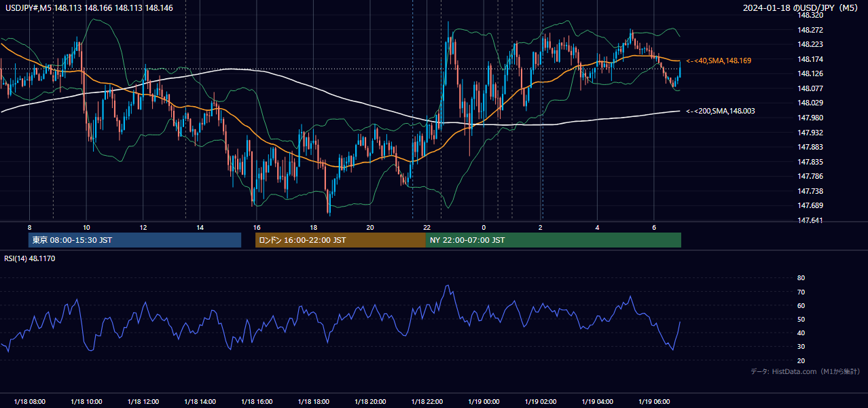Click the 1/18 12:00 time label
This screenshot has width=868, height=408.
point(143,402)
